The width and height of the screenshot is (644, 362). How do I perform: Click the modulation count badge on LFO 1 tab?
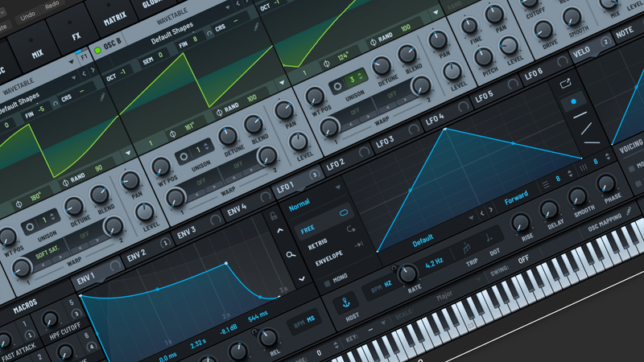pos(314,175)
